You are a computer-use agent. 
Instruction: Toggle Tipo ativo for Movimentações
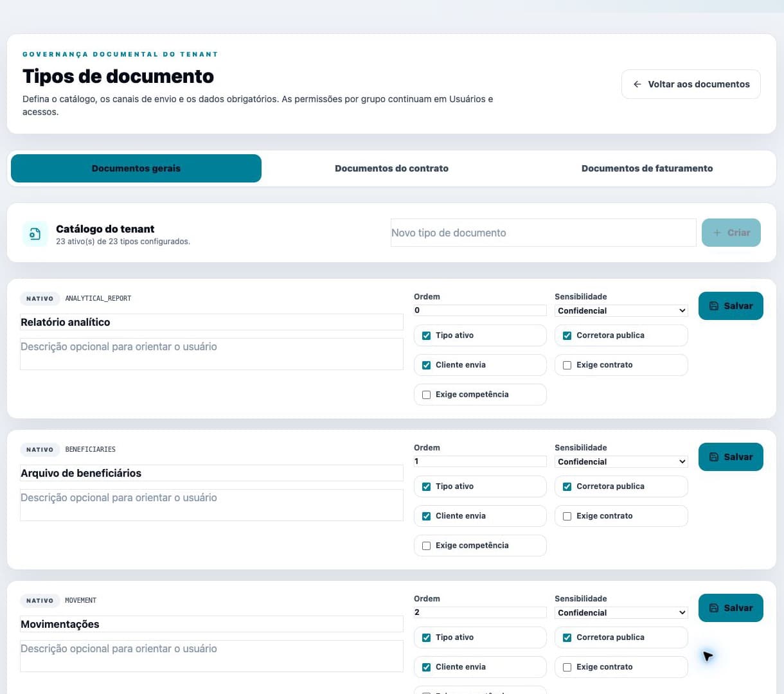coord(426,637)
